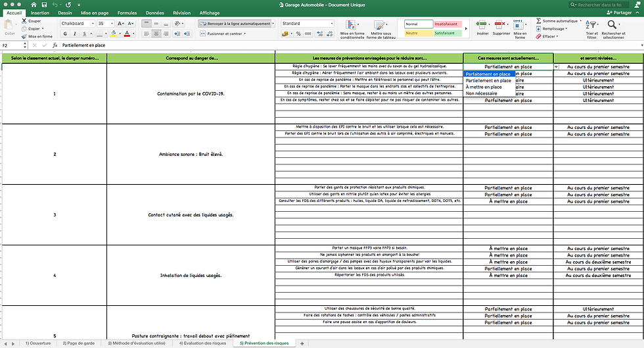
Task: Cut selection with Couper
Action: click(32, 20)
